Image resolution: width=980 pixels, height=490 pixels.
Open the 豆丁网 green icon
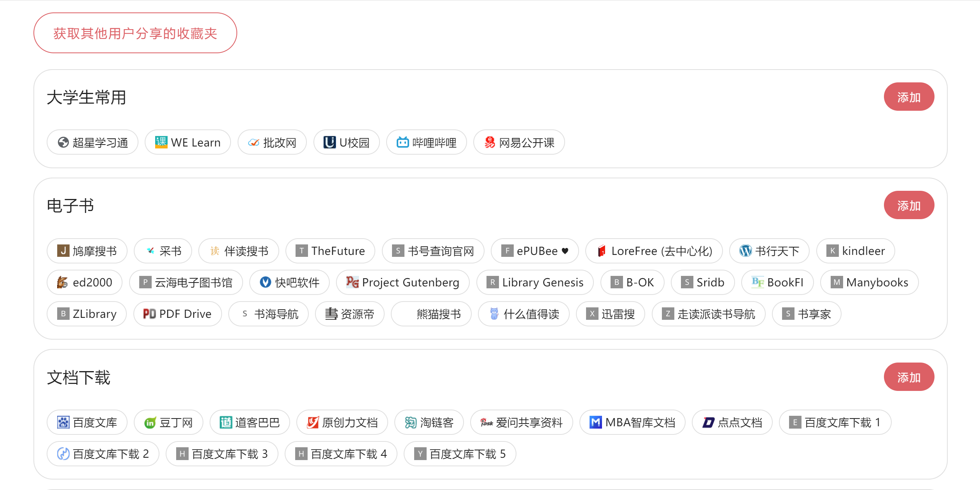tap(150, 422)
